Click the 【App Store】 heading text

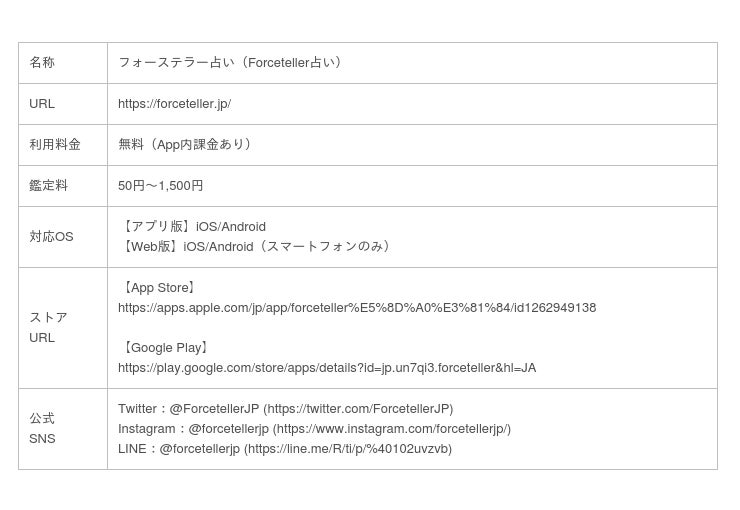click(x=159, y=288)
